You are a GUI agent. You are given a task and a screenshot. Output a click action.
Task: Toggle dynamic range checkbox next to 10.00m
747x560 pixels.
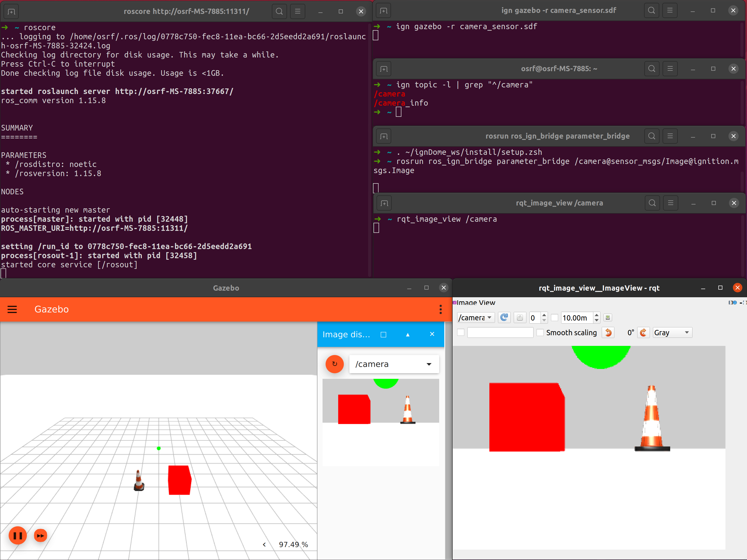pyautogui.click(x=555, y=318)
